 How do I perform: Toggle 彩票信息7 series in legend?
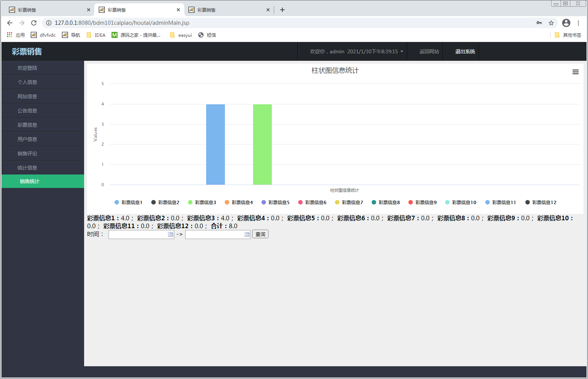pyautogui.click(x=349, y=202)
